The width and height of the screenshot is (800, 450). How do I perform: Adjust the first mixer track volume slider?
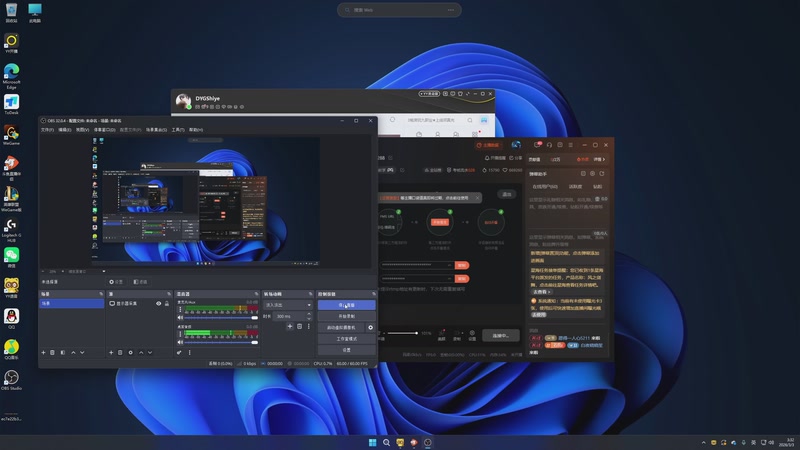[221, 317]
